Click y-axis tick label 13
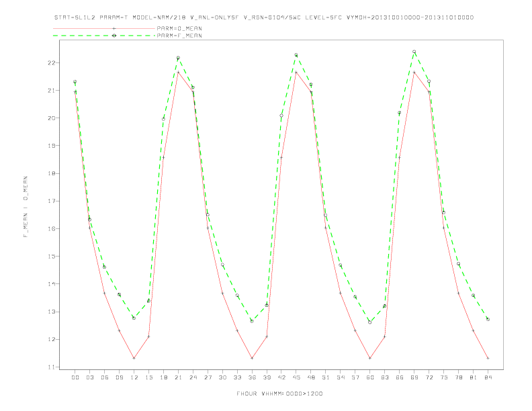 (51, 312)
